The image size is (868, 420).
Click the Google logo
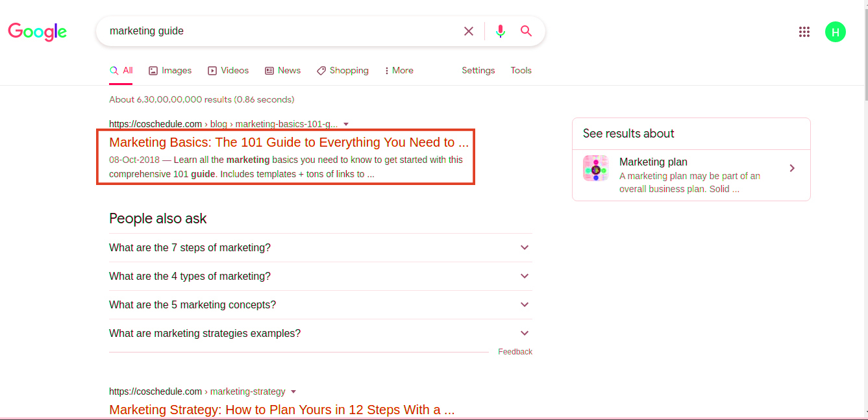37,32
